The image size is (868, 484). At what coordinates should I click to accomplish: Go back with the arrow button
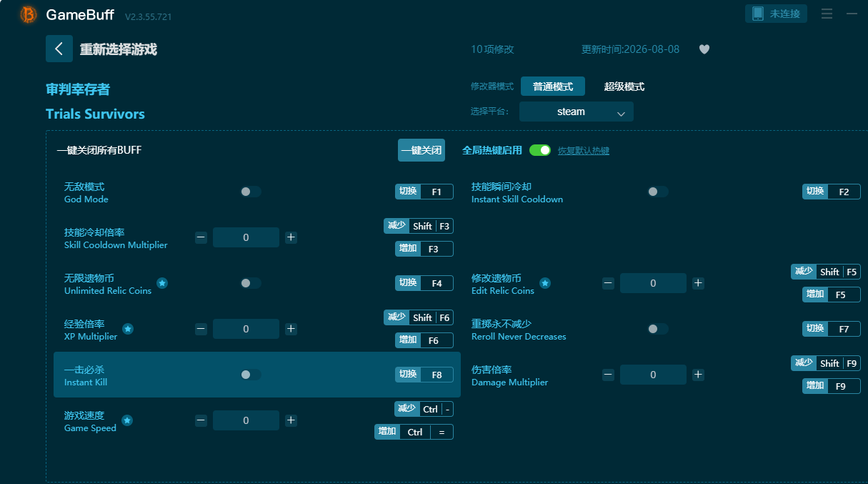click(59, 49)
